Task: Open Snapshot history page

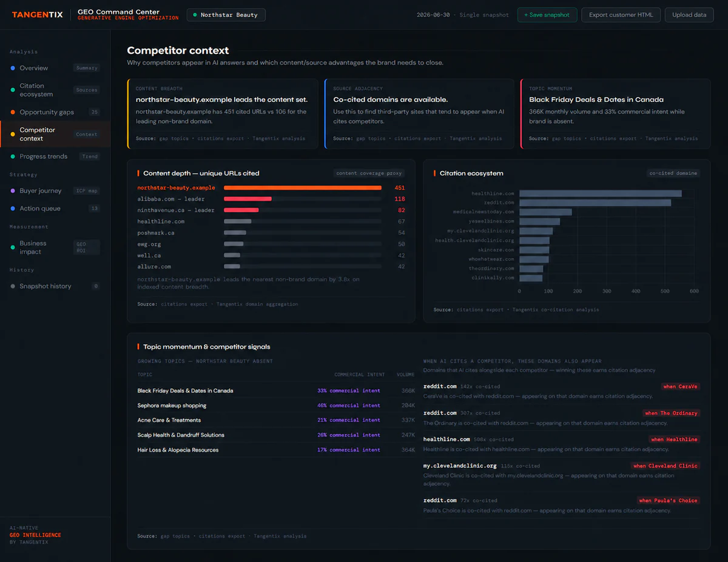Action: [x=55, y=286]
